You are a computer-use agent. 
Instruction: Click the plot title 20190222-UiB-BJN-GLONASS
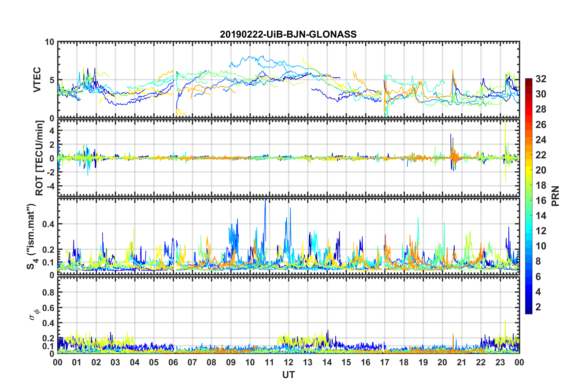click(288, 34)
